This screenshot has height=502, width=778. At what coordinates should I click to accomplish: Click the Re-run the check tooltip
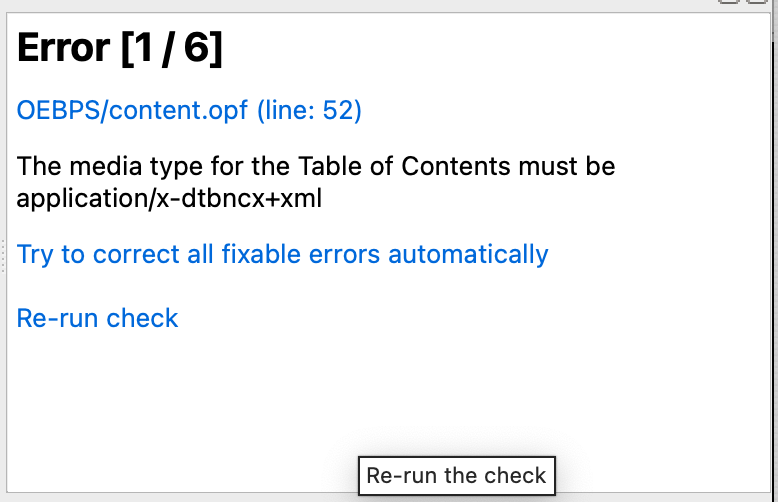[x=456, y=475]
